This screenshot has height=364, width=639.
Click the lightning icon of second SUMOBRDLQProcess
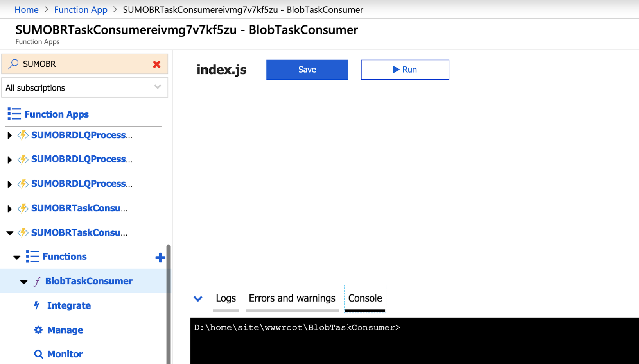click(23, 159)
